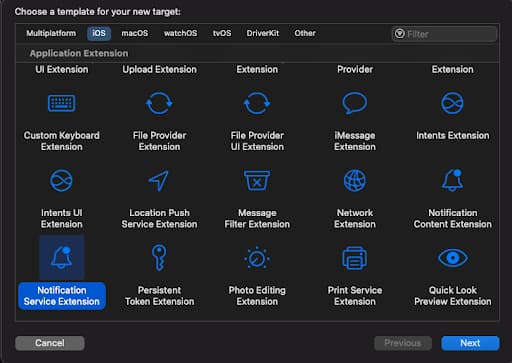Pick the Location Push Service Extension arrow icon

pos(159,181)
